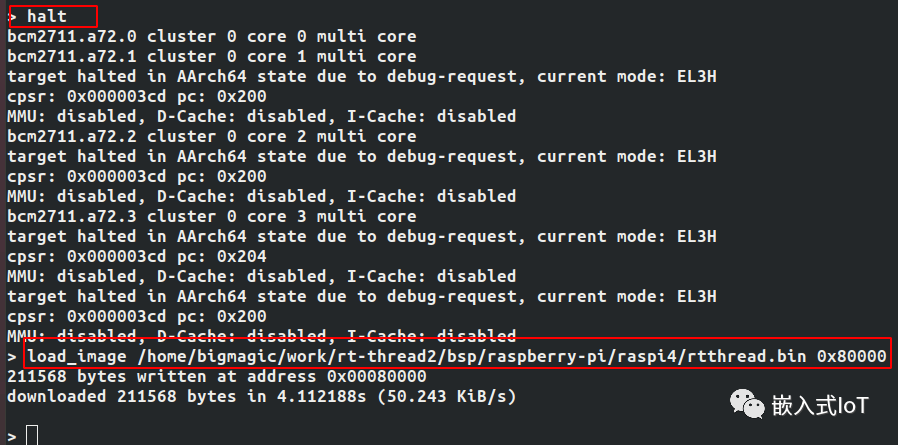Click the halt command text
The width and height of the screenshot is (898, 445).
pos(47,16)
